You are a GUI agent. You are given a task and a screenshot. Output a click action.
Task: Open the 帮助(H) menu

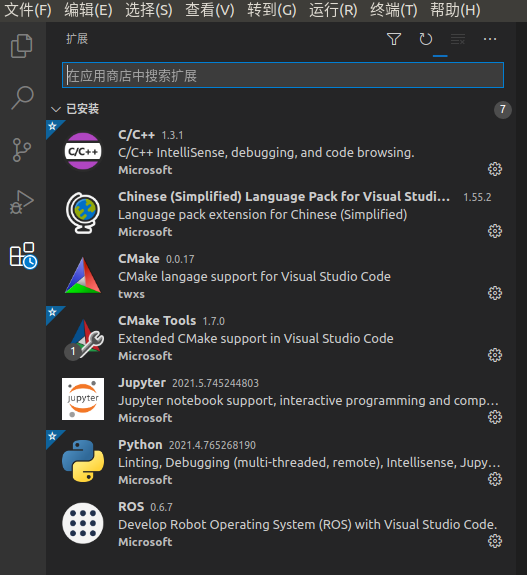(x=455, y=10)
